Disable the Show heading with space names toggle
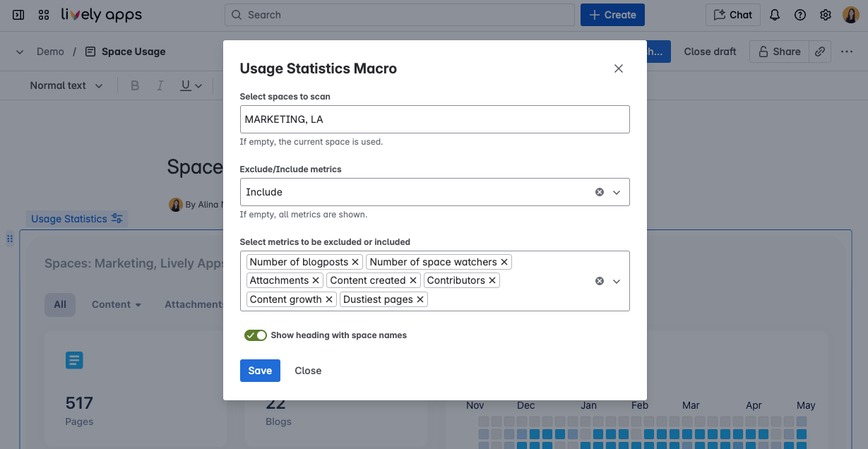This screenshot has width=868, height=449. point(256,335)
